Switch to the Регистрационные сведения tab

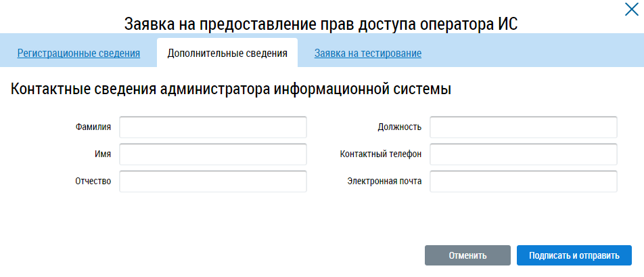[78, 53]
